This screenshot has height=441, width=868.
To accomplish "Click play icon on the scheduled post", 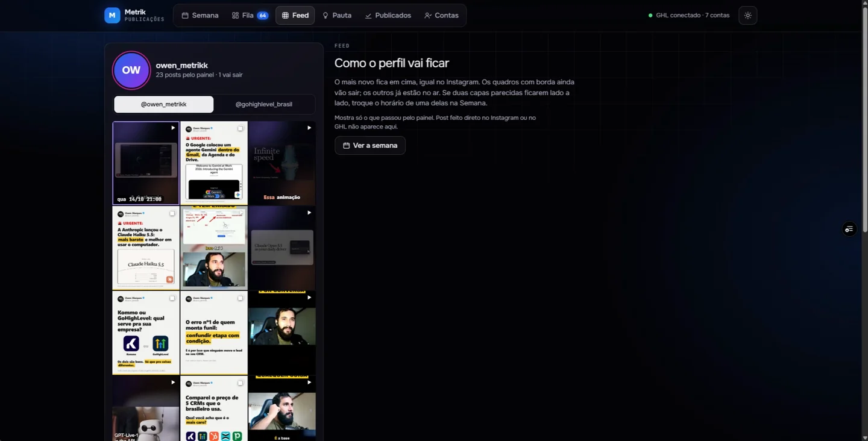I will pyautogui.click(x=173, y=128).
